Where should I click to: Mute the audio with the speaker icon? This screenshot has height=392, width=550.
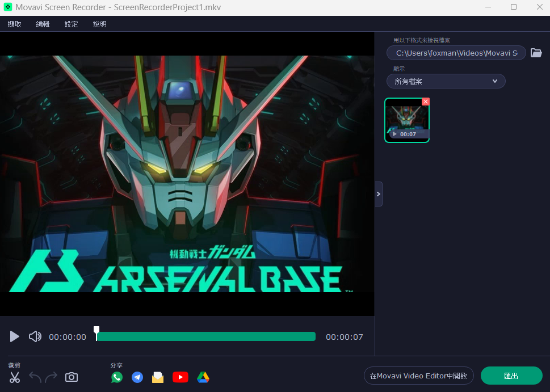click(x=35, y=336)
